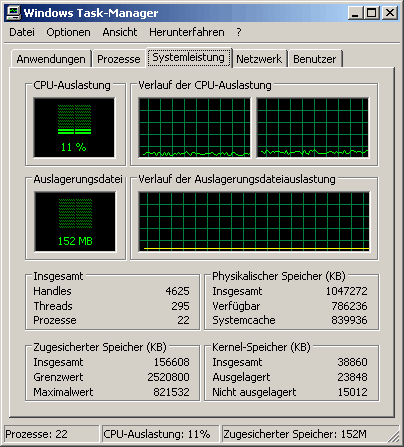Switch to the Benutzer tab

(315, 59)
